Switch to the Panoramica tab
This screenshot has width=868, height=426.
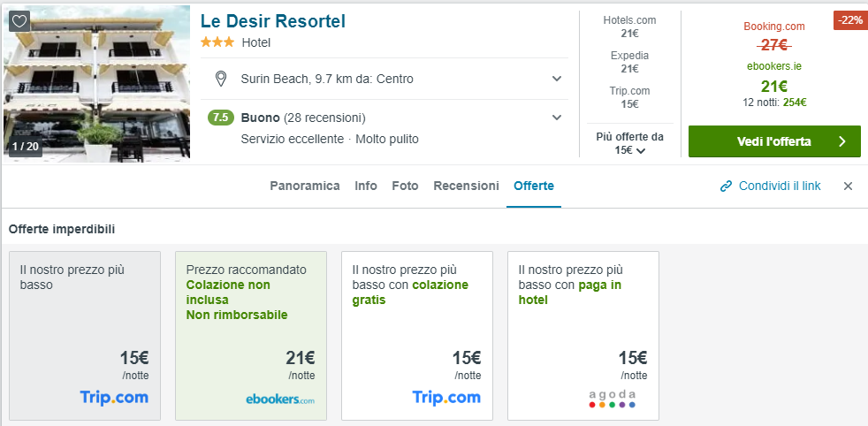305,186
